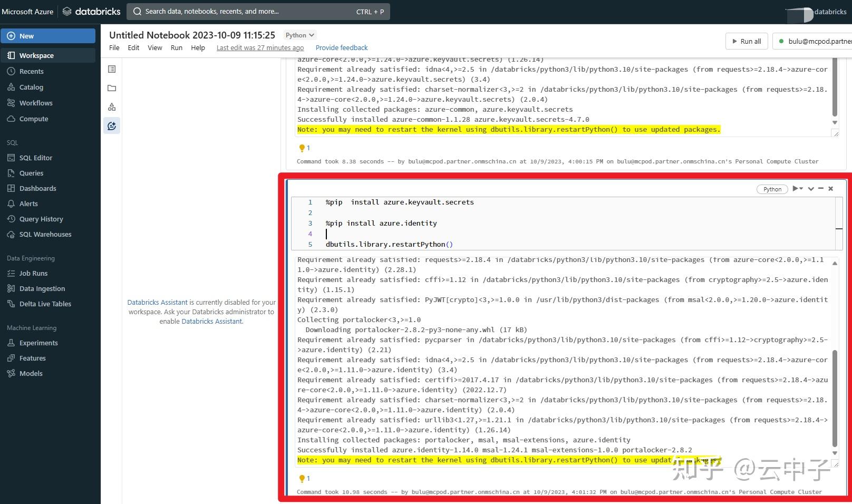Screen dimensions: 852x504
Task: Open the notebook language dropdown showing Python
Action: (x=299, y=35)
